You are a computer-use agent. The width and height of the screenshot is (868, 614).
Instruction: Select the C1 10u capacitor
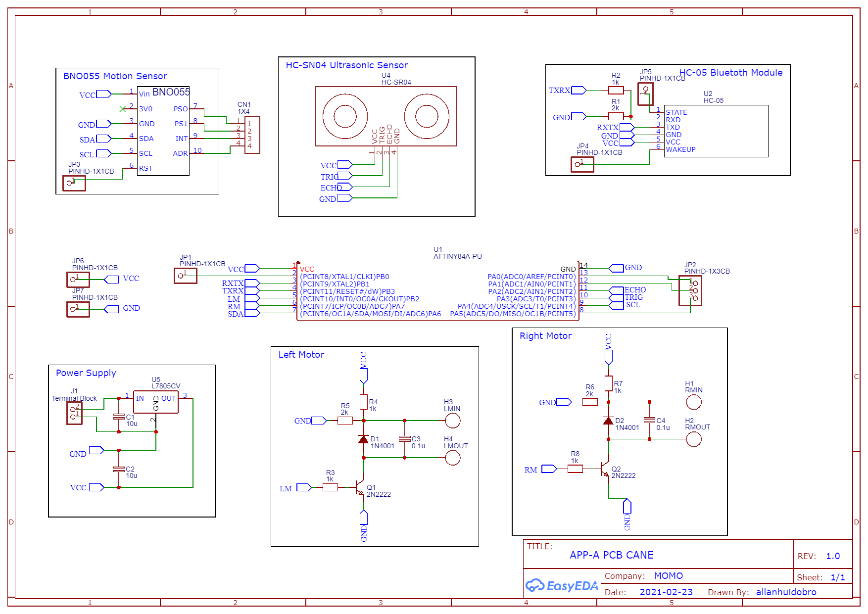119,417
